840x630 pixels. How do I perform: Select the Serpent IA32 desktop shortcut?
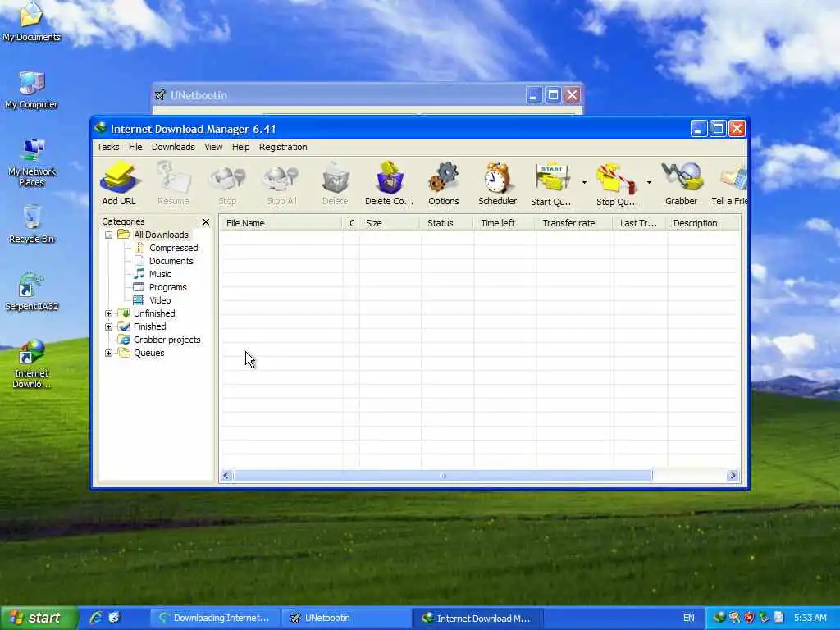[x=32, y=292]
